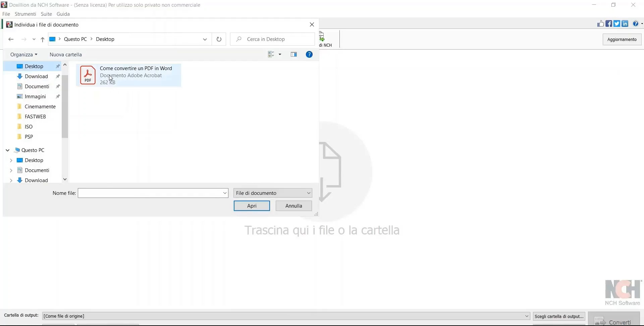Screen dimensions: 644x326
Task: Open Facebook share icon in toolbar
Action: tap(609, 23)
